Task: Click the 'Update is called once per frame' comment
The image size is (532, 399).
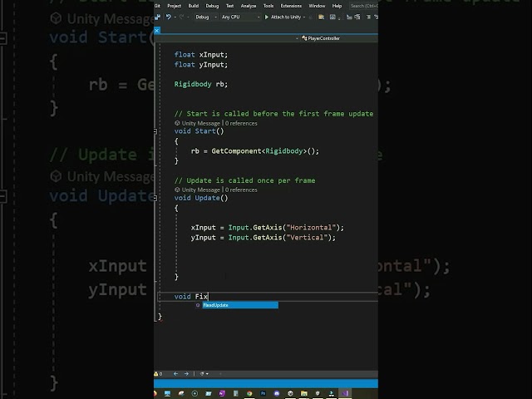Action: pos(244,180)
